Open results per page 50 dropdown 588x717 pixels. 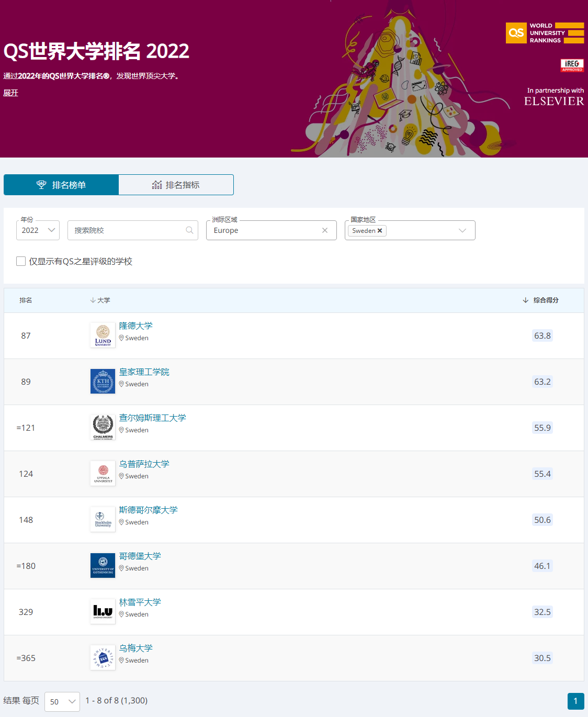click(62, 702)
